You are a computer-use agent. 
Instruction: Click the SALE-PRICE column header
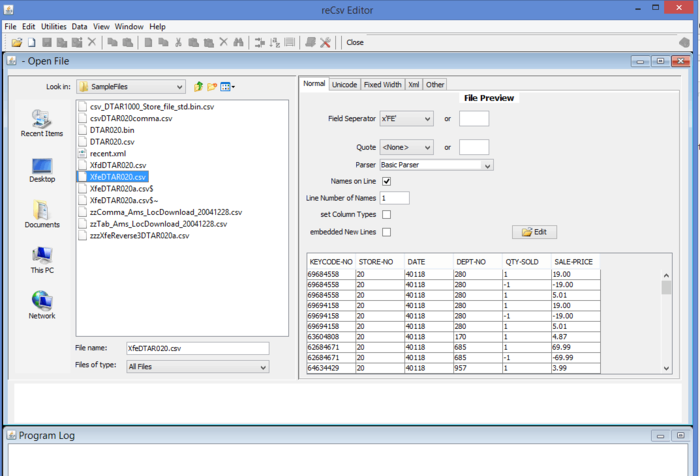point(576,262)
